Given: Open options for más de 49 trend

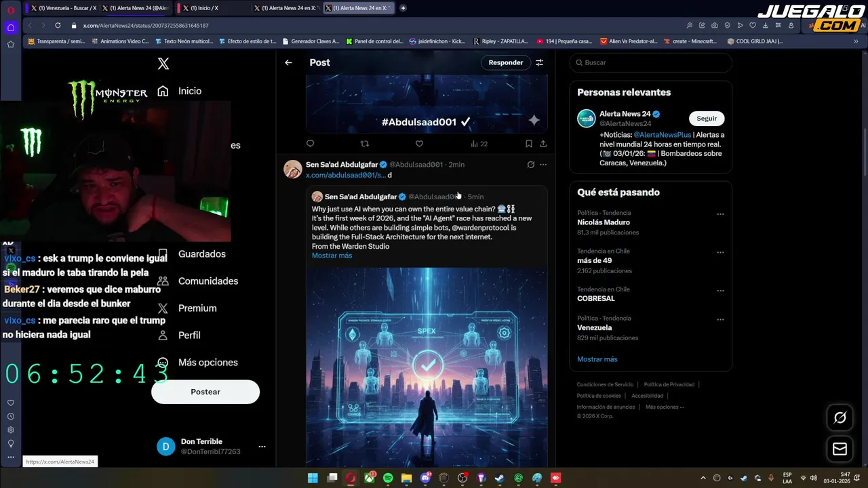Looking at the screenshot, I should coord(720,252).
